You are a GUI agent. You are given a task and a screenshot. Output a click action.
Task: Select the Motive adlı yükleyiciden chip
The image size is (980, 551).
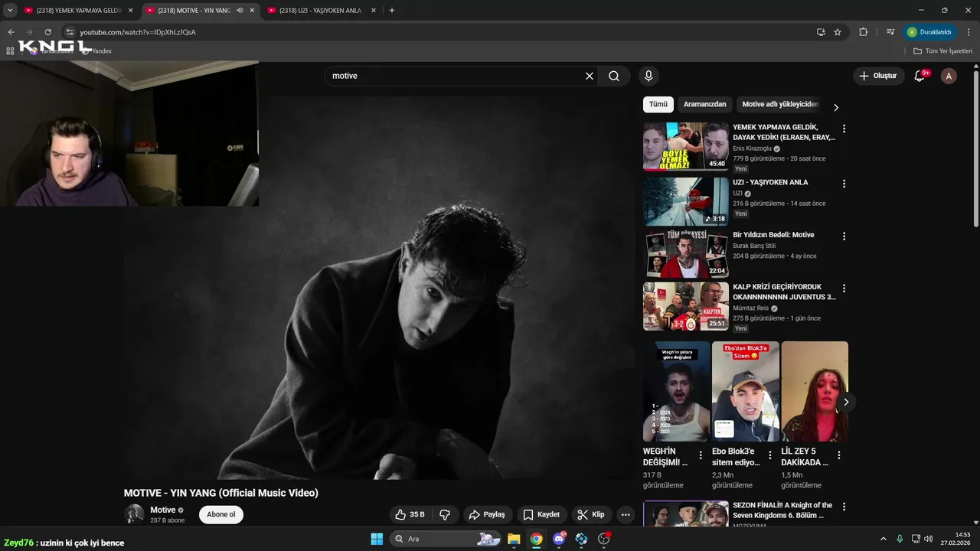(780, 104)
